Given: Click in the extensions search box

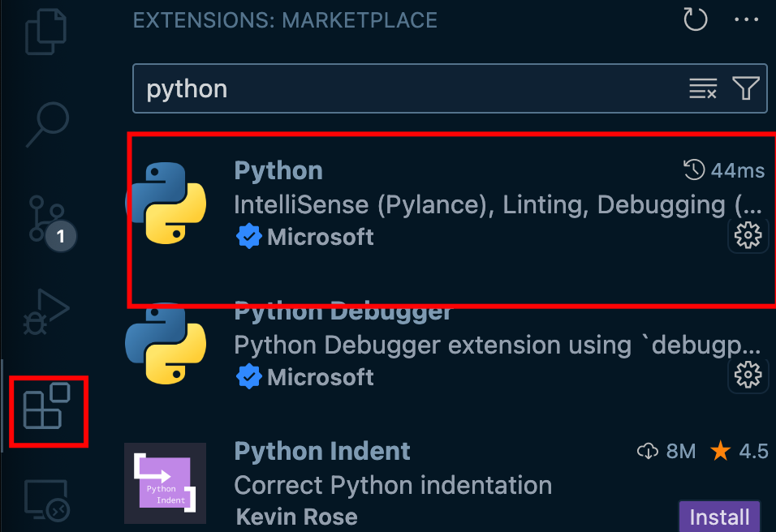Looking at the screenshot, I should (x=406, y=88).
